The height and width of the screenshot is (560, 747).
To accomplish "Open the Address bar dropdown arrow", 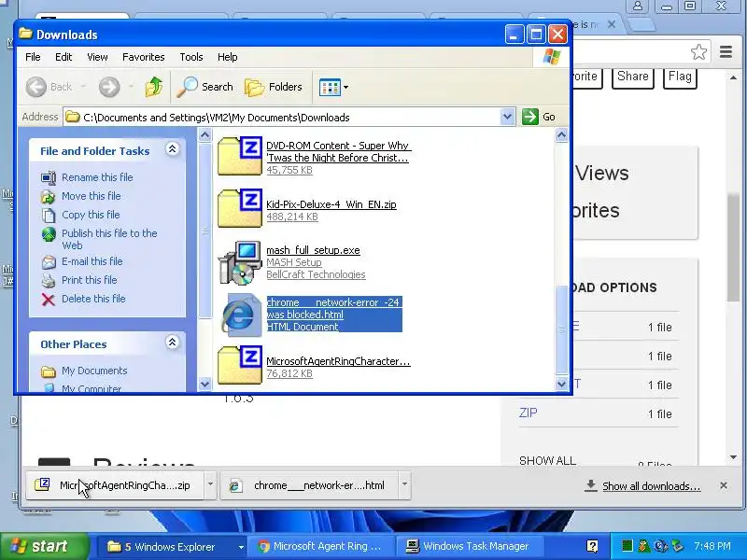I will coord(507,117).
